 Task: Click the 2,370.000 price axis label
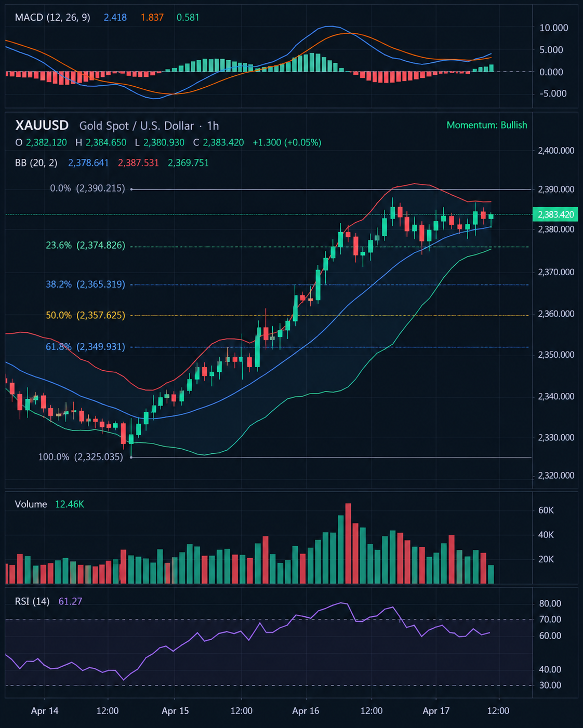556,272
